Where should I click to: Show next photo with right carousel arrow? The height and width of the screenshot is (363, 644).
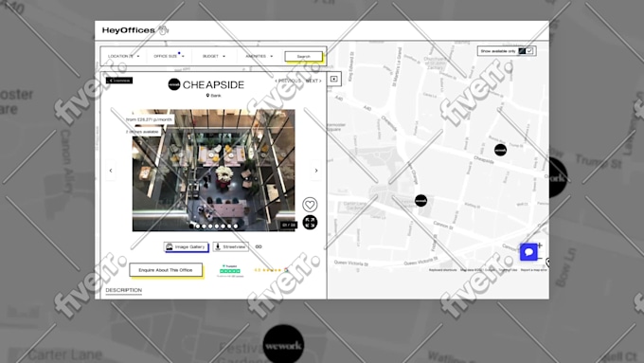point(315,171)
